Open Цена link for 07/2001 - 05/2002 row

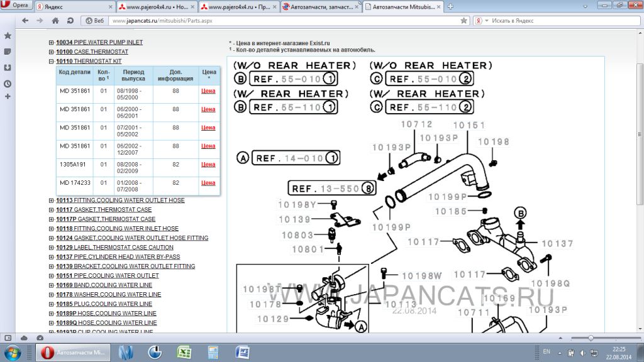(208, 128)
